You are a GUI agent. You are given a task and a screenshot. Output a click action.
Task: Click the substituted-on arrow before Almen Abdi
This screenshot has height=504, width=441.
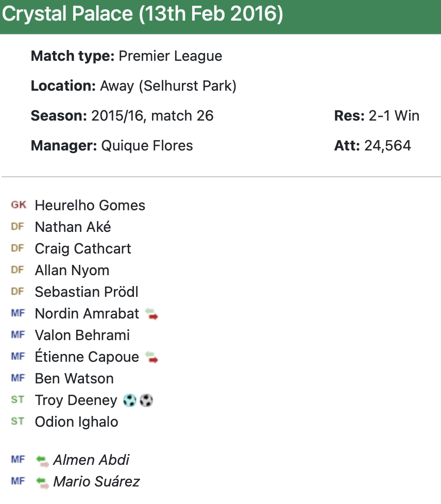tap(42, 461)
